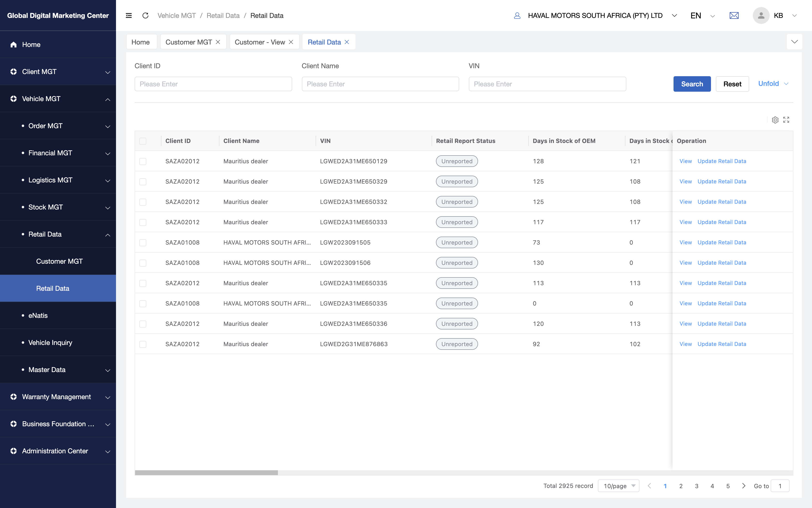812x508 pixels.
Task: Click the Vehicle MGT module icon
Action: pyautogui.click(x=14, y=99)
